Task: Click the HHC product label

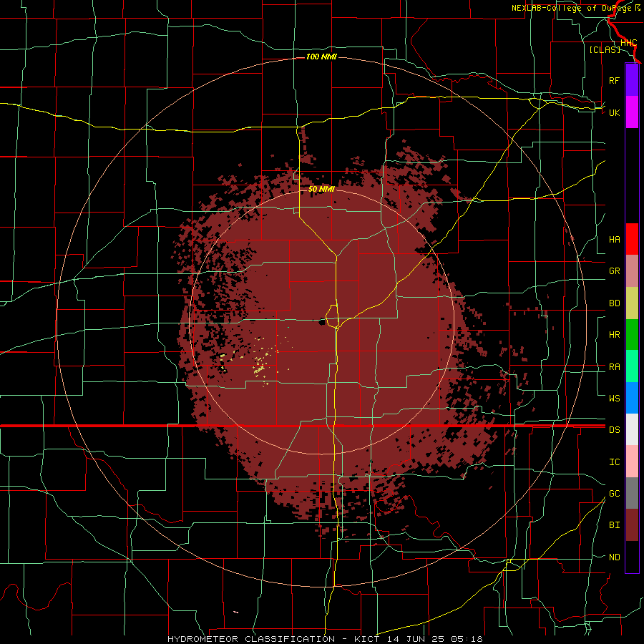Action: point(628,43)
